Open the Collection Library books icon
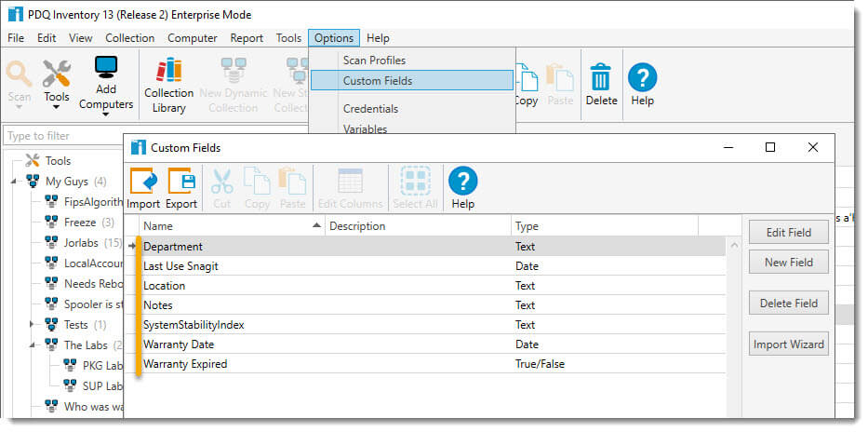The width and height of the screenshot is (868, 432). pos(168,71)
